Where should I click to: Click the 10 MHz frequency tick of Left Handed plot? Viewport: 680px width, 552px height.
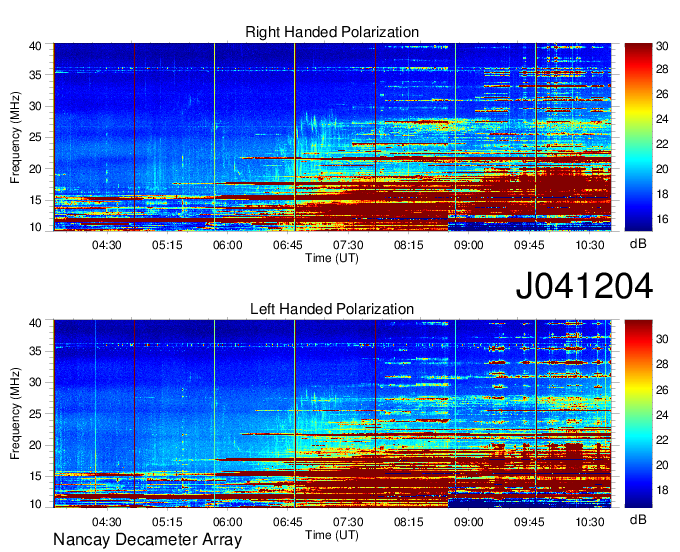(35, 504)
